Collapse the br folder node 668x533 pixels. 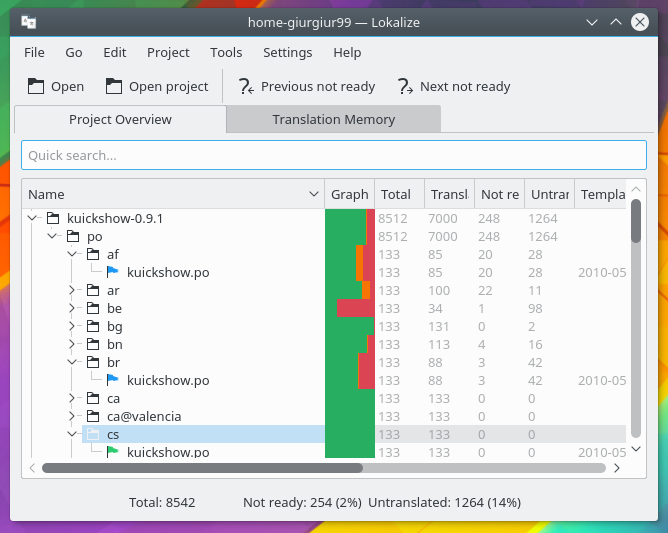[x=72, y=362]
